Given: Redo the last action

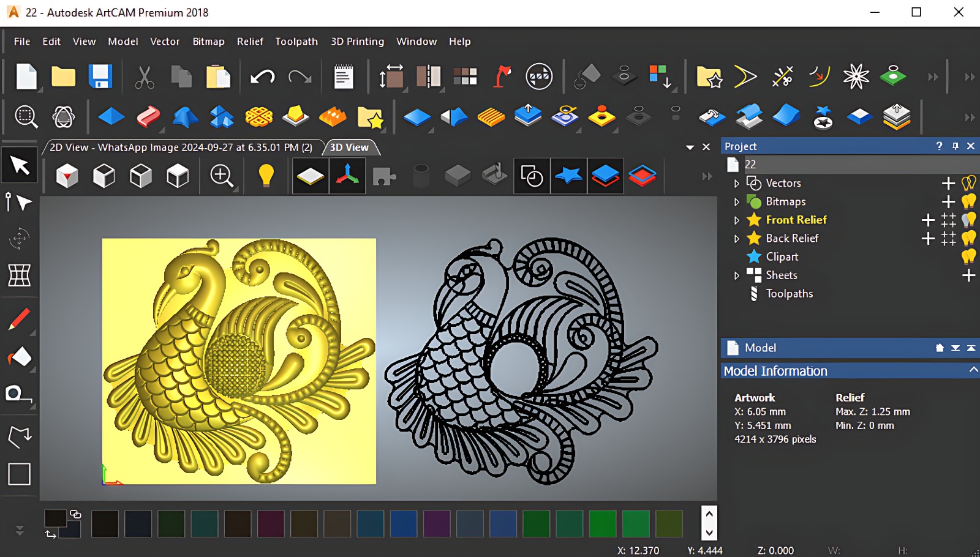Looking at the screenshot, I should coord(300,77).
